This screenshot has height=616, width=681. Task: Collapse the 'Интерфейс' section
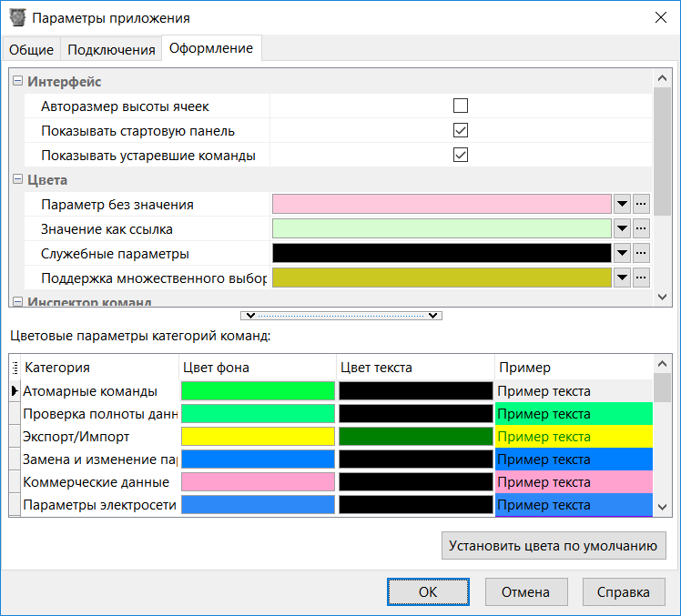[x=17, y=82]
